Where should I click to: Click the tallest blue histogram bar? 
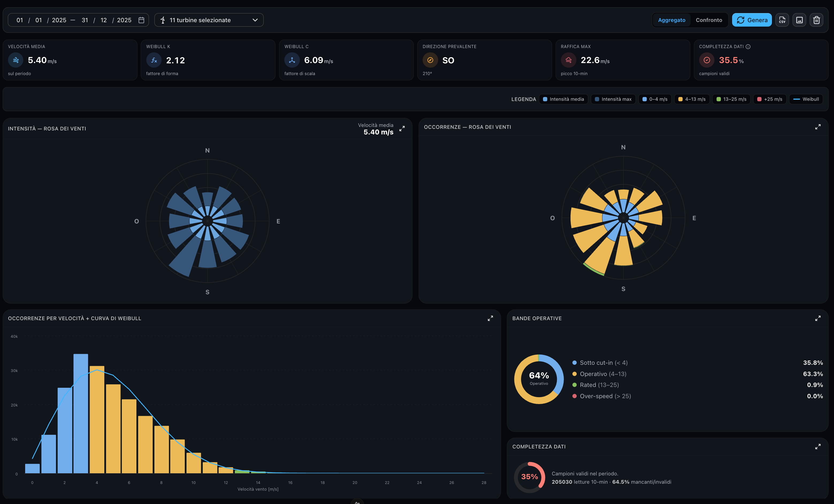click(81, 413)
